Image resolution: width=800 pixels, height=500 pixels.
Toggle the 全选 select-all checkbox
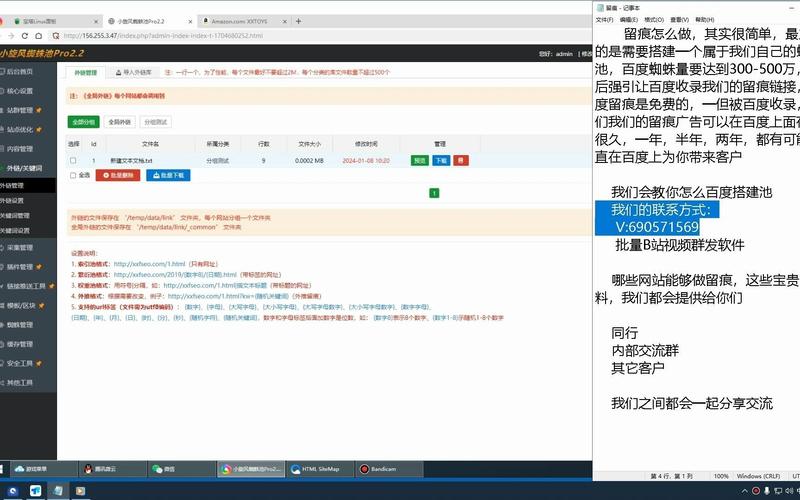pos(73,175)
